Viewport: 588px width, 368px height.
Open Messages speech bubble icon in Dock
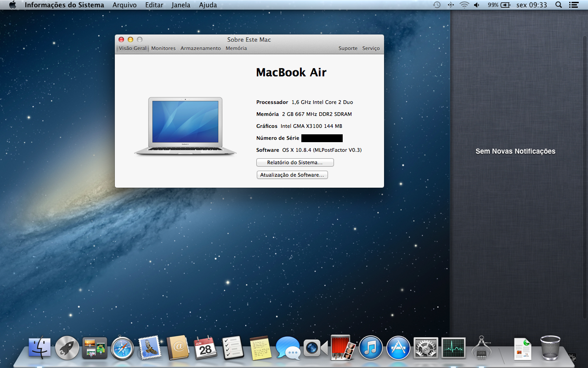tap(288, 348)
